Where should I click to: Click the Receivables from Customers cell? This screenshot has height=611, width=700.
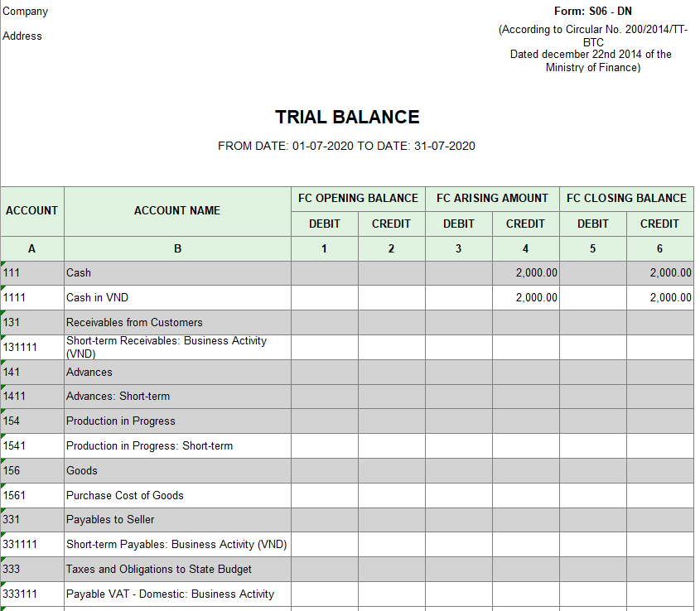tap(177, 323)
